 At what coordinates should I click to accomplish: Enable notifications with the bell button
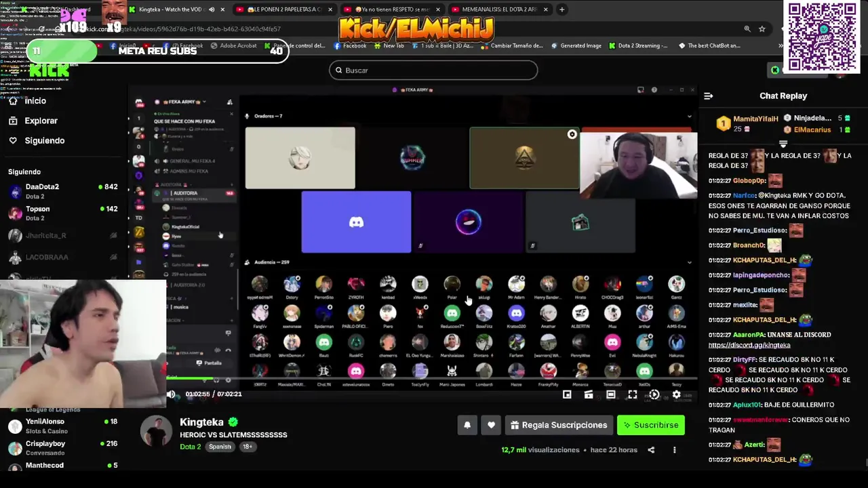coord(467,425)
